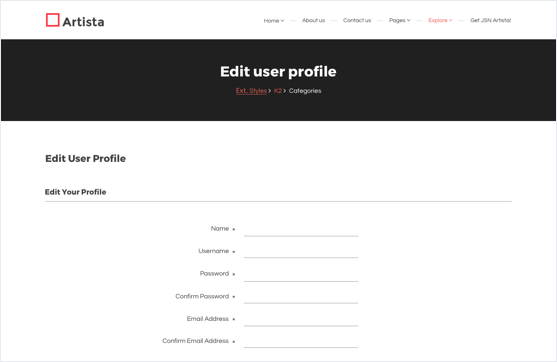Click the Categories breadcrumb text
The height and width of the screenshot is (362, 557).
pyautogui.click(x=305, y=91)
